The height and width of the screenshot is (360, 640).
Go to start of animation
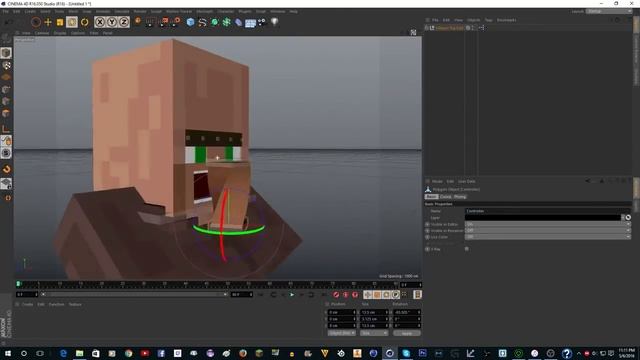[261, 294]
